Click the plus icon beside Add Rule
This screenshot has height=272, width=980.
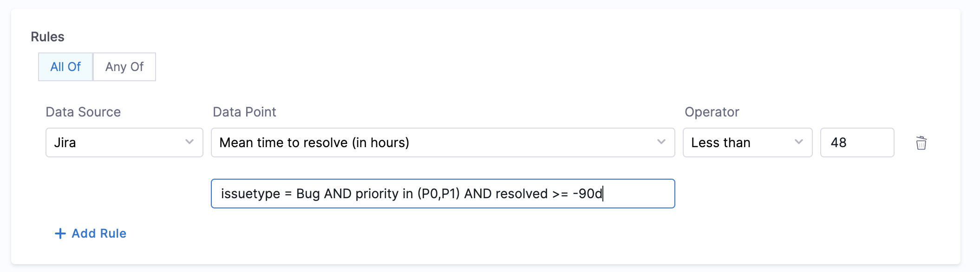[x=60, y=233]
